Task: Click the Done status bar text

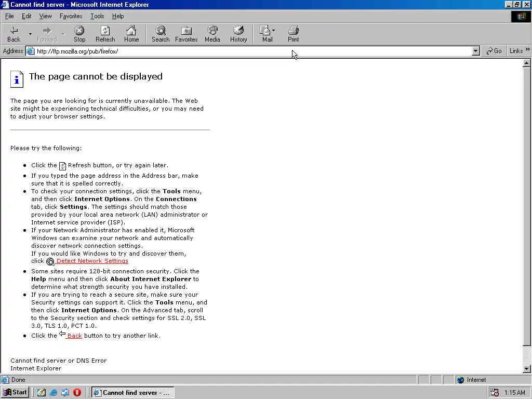Action: pos(18,380)
